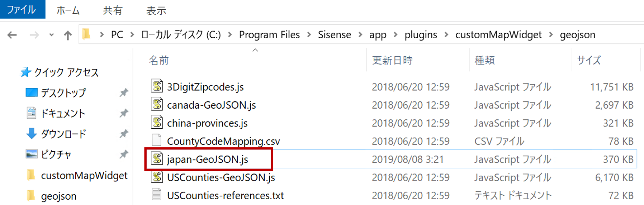The width and height of the screenshot is (644, 205).
Task: Switch to the 表示 ribbon tab
Action: pyautogui.click(x=156, y=10)
